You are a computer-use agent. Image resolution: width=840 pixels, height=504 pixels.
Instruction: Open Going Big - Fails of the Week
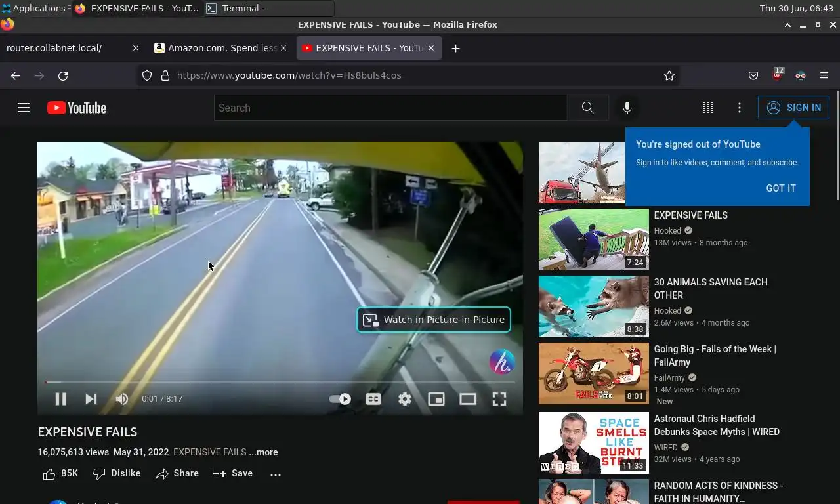click(x=715, y=356)
